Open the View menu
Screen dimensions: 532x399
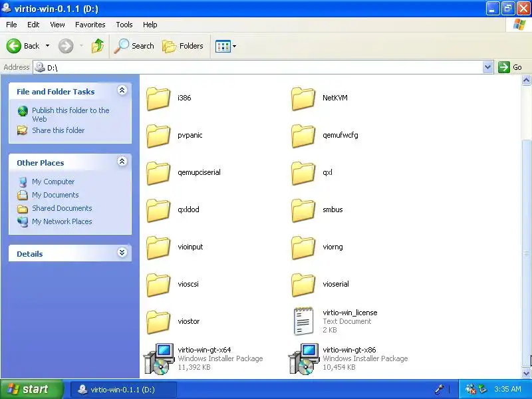point(57,25)
